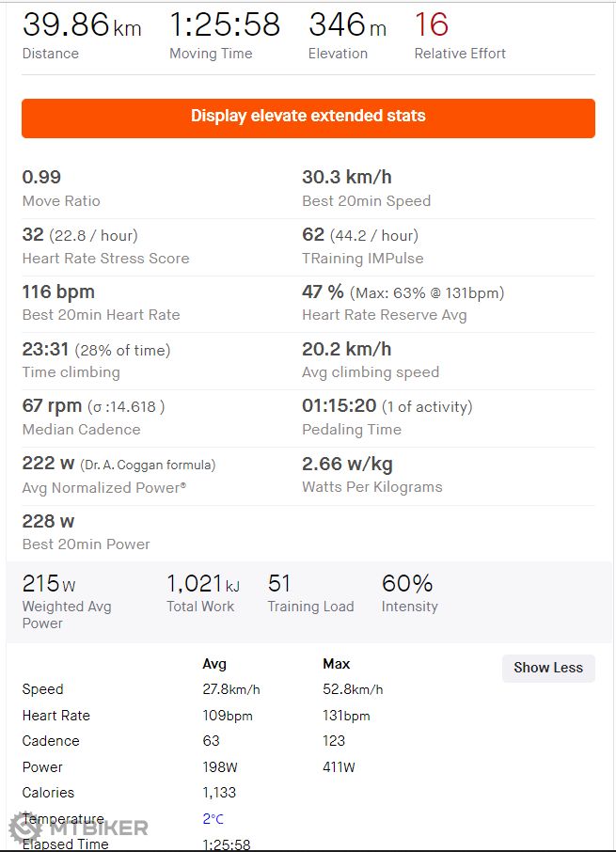616x852 pixels.
Task: Click the 60% Intensity value
Action: 407,583
